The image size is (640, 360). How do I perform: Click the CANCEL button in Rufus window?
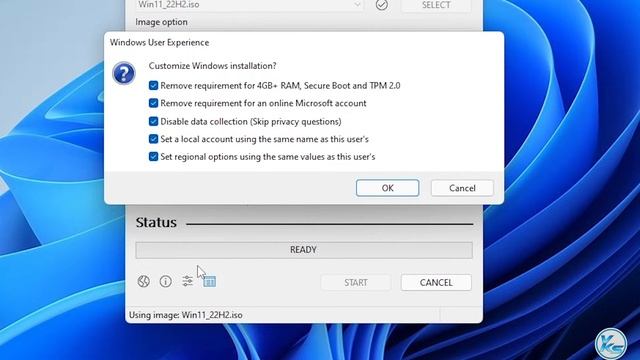pos(436,282)
